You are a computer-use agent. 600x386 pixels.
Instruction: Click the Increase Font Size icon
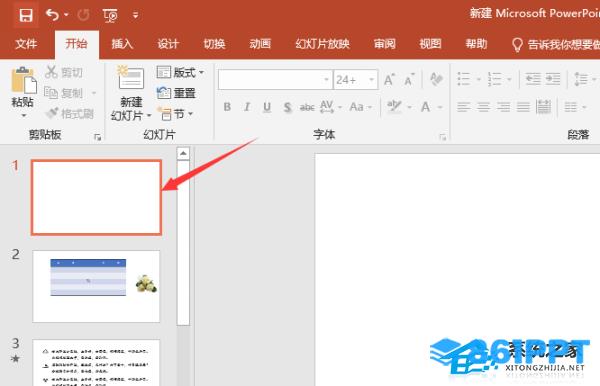(389, 80)
